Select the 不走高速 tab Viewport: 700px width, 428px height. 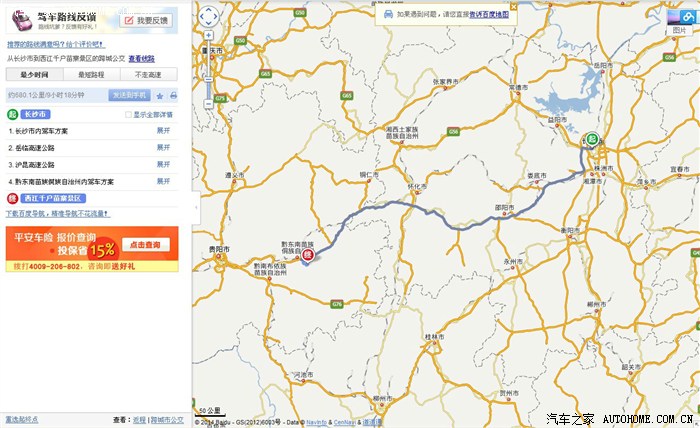[x=148, y=75]
